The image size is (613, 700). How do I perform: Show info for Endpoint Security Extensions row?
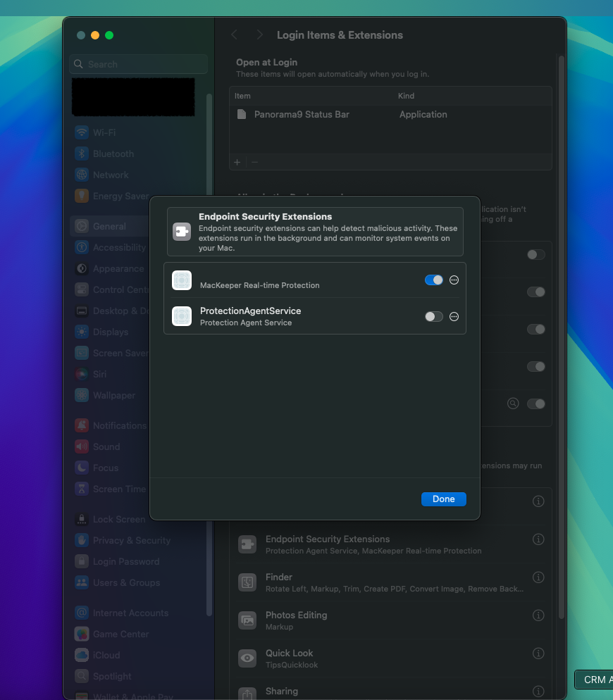(x=538, y=539)
